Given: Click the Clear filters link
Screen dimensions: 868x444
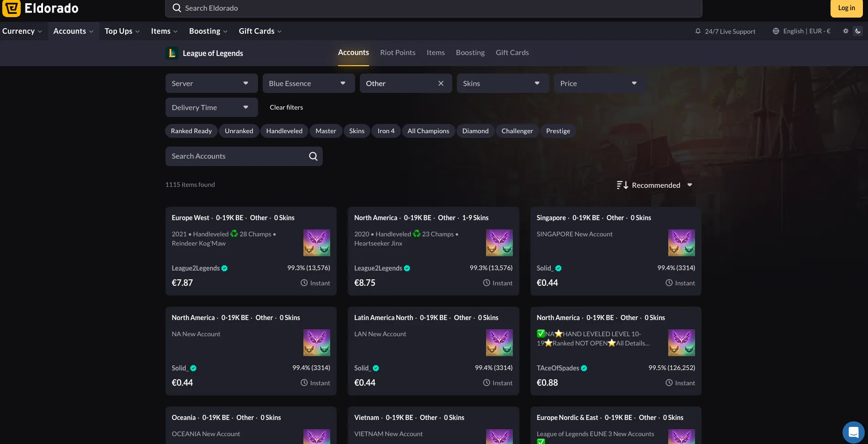Looking at the screenshot, I should [286, 107].
